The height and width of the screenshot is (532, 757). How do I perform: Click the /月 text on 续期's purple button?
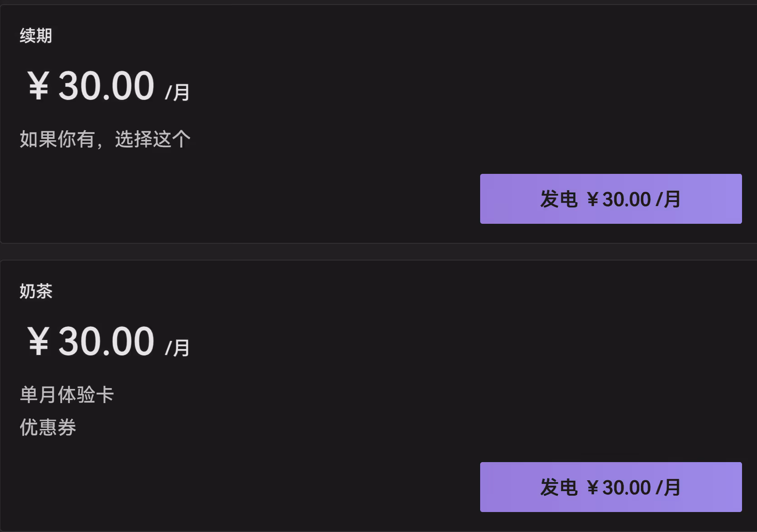tap(669, 199)
